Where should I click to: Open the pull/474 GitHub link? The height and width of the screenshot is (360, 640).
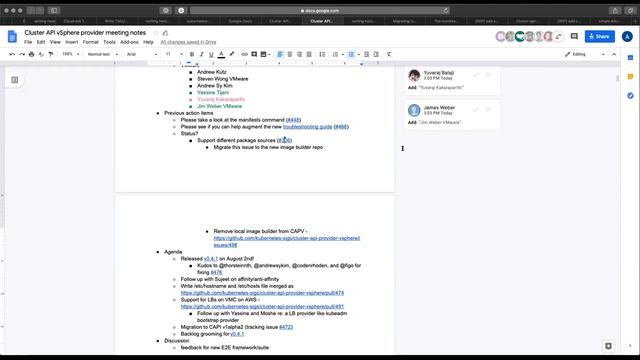point(262,293)
